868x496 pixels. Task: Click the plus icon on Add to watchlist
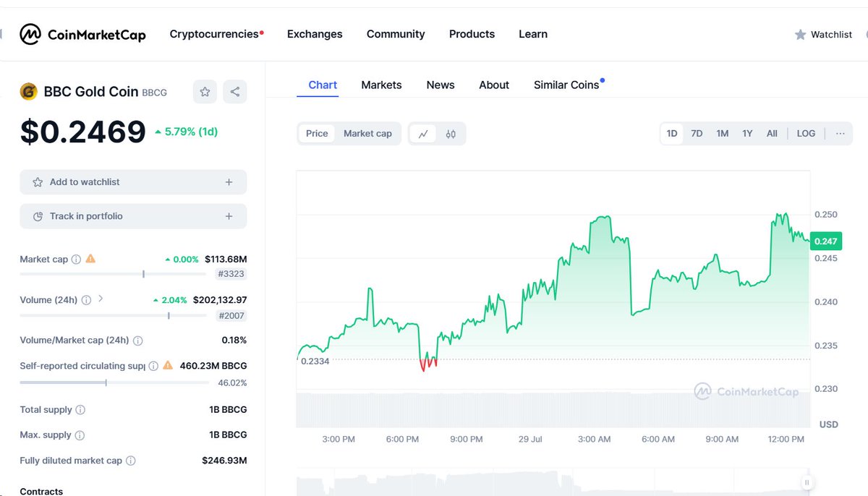pyautogui.click(x=229, y=182)
